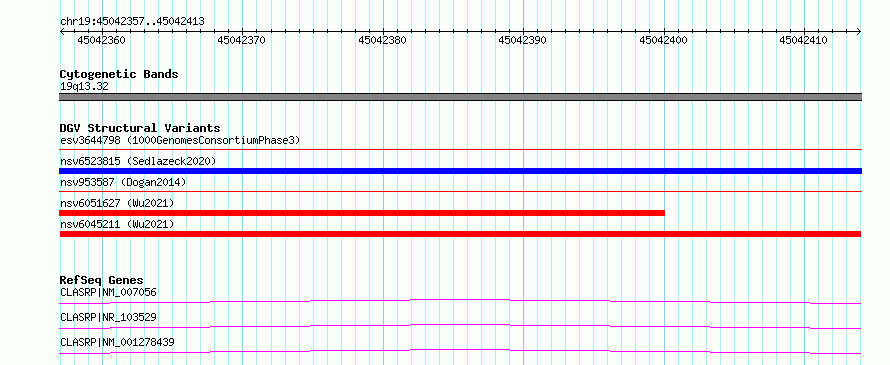Click the gray 19q13.32 cytoband bar
890x365 pixels.
[x=460, y=97]
